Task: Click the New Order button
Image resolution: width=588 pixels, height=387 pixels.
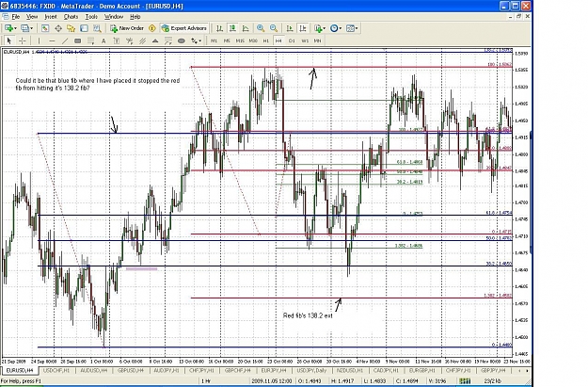Action: (x=127, y=28)
